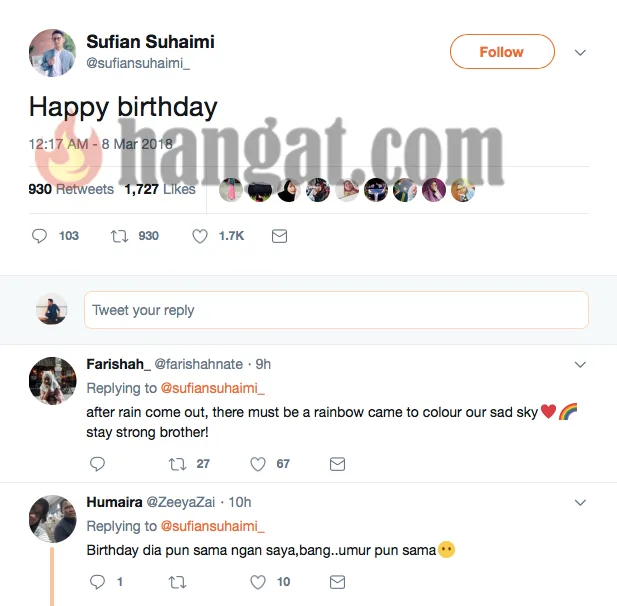Retweet the main Happy birthday tweet

117,236
